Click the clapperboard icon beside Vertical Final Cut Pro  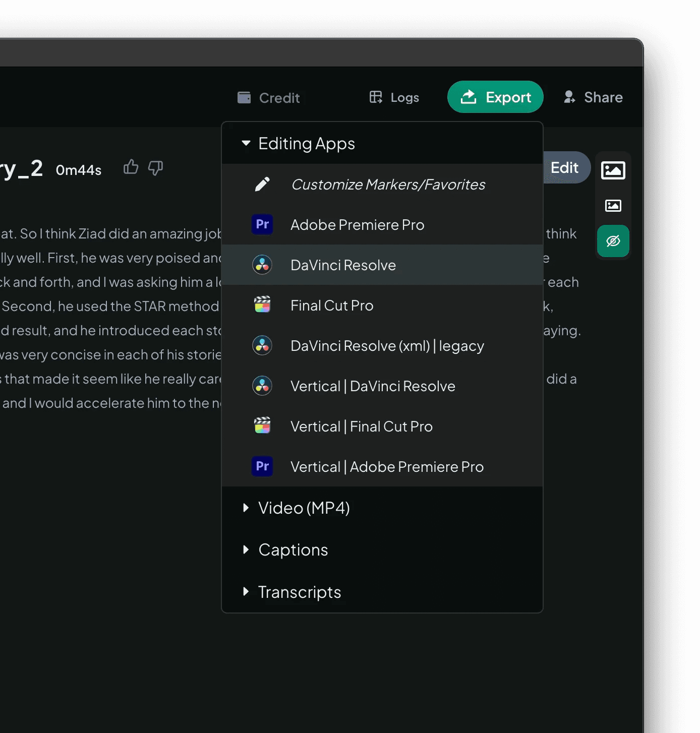click(x=262, y=425)
